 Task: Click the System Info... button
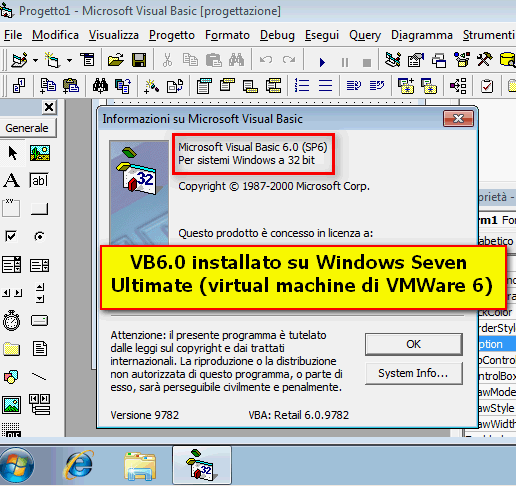coord(414,373)
